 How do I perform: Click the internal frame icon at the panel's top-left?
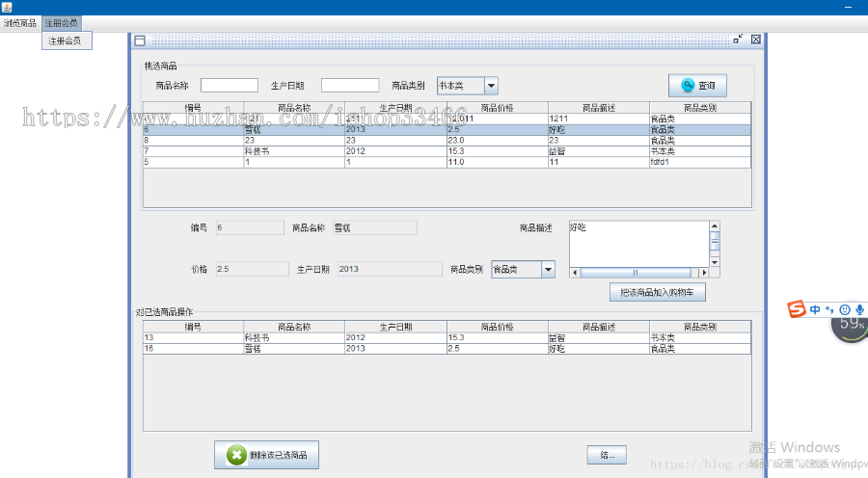pos(140,40)
